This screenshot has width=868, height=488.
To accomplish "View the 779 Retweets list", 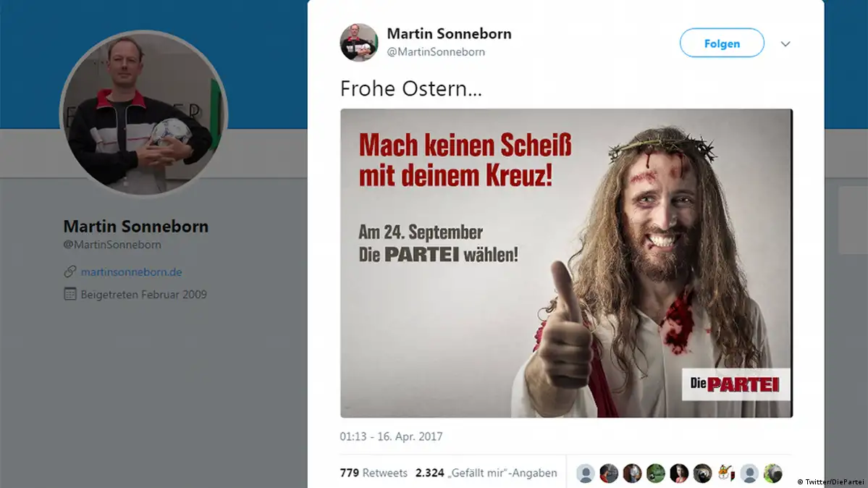I will [374, 473].
